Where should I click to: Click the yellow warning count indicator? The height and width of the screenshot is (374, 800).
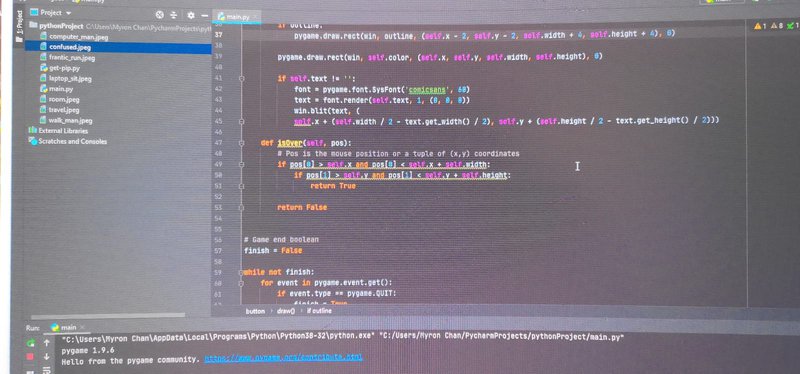tap(760, 27)
